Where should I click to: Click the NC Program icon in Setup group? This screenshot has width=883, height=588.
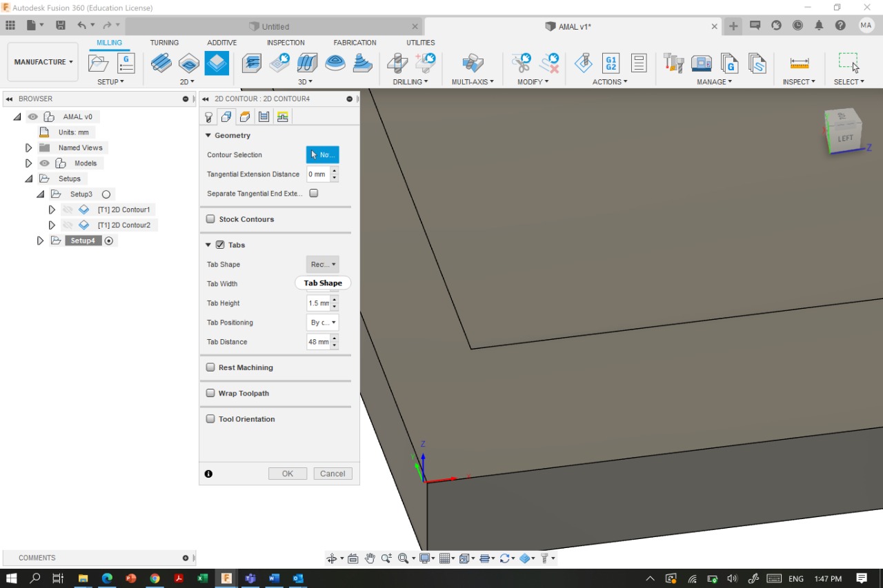coord(126,63)
